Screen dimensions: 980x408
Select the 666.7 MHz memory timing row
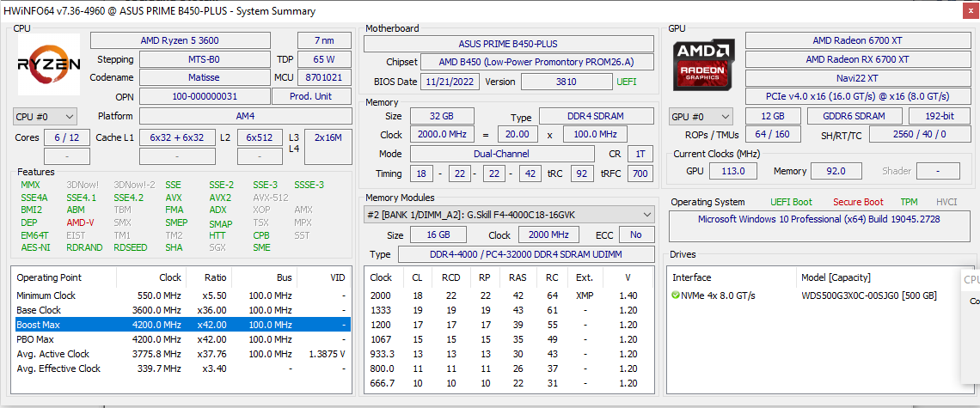click(509, 384)
